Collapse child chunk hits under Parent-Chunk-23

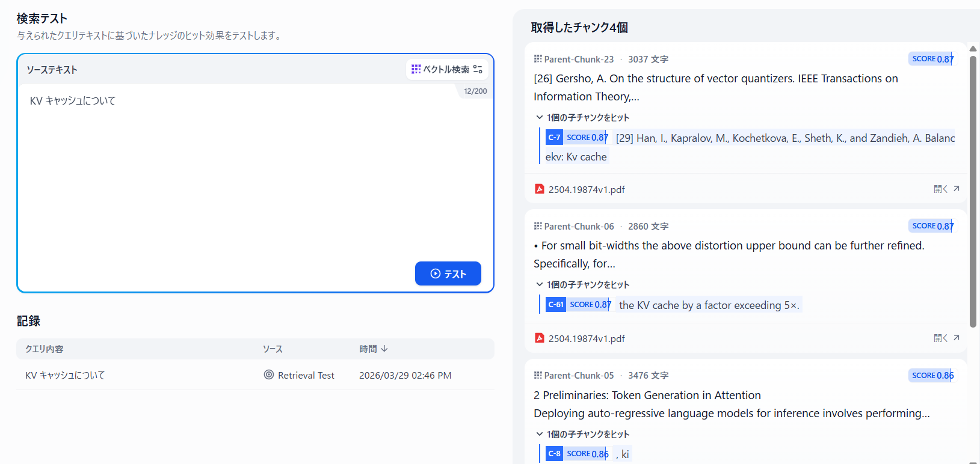(540, 117)
